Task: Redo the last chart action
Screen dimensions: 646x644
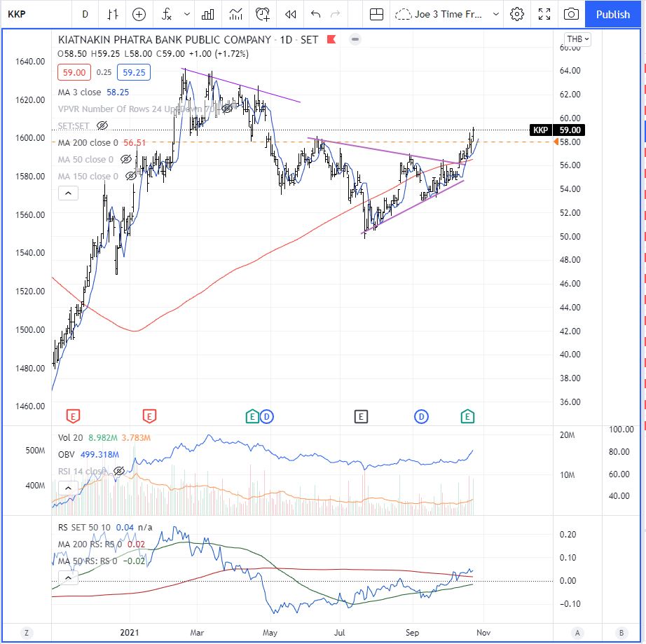Action: (x=336, y=15)
